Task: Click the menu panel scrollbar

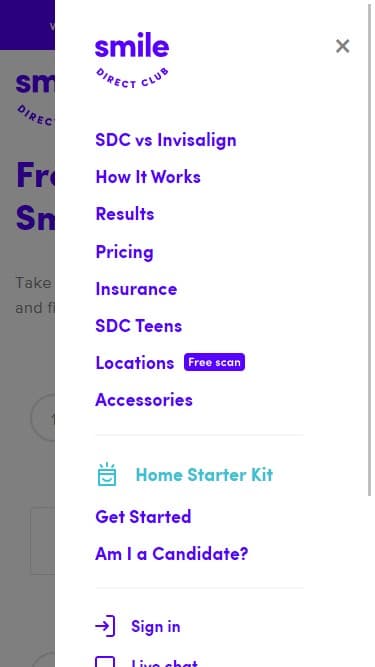Action: 370,250
